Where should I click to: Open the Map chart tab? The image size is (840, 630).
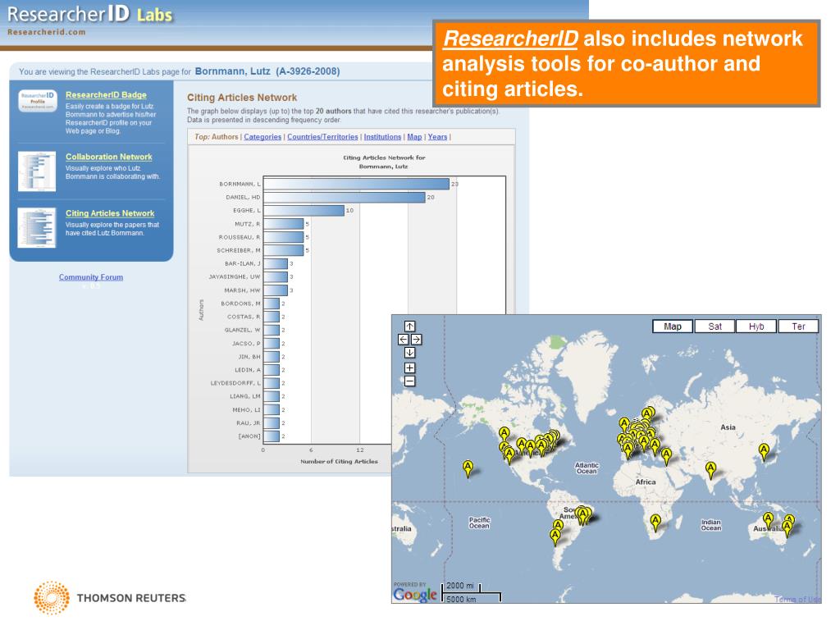(x=414, y=137)
